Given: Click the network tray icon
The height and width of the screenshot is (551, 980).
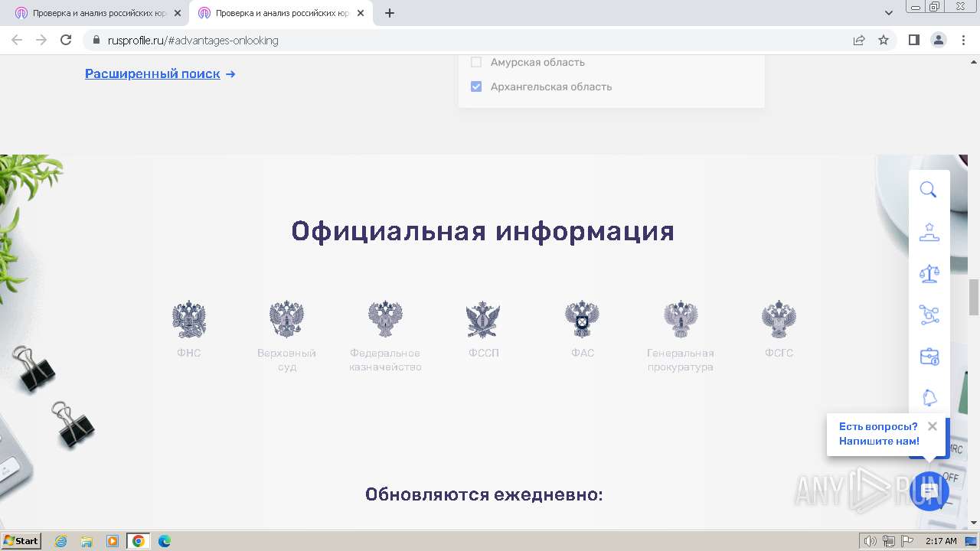Looking at the screenshot, I should click(x=888, y=541).
